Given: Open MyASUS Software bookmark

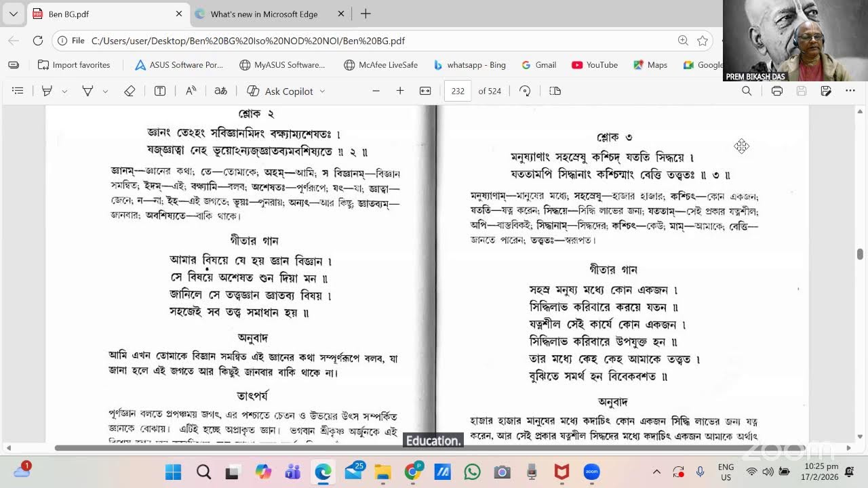Looking at the screenshot, I should pos(282,65).
